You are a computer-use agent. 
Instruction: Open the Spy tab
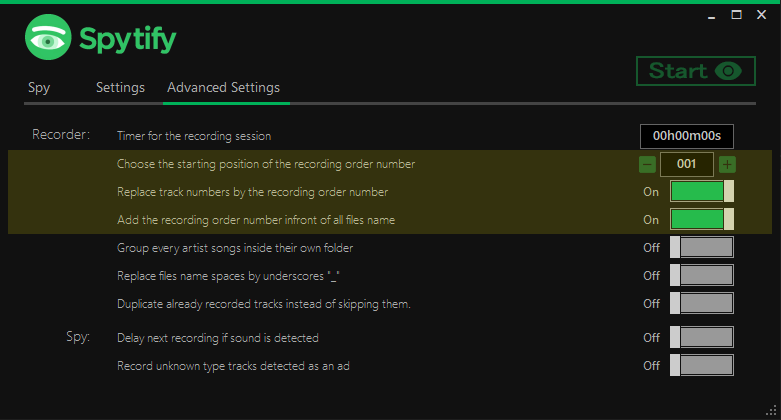(x=39, y=88)
